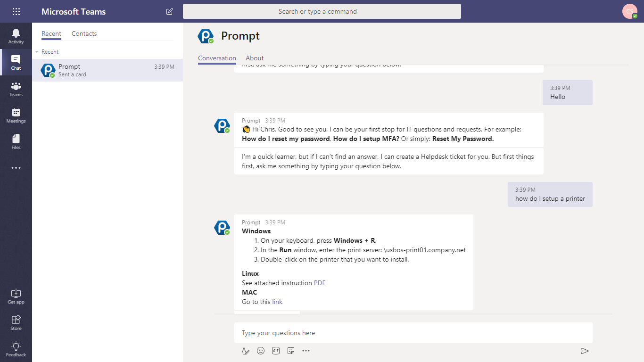
Task: Start a new chat with compose icon
Action: point(170,11)
